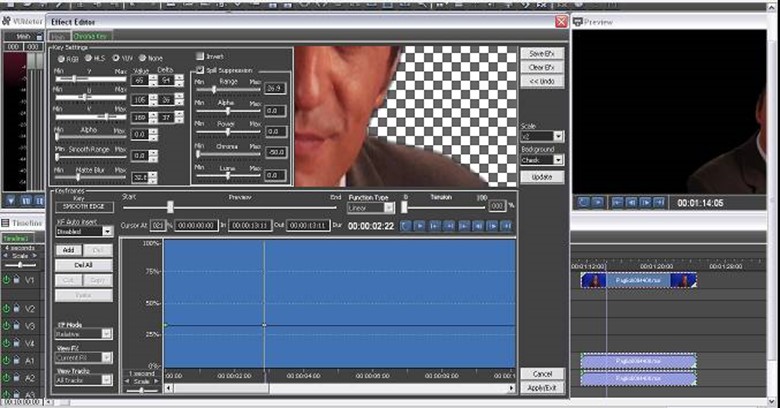Click the loop button in keyframe transport
Image resolution: width=780 pixels, height=408 pixels.
[406, 226]
